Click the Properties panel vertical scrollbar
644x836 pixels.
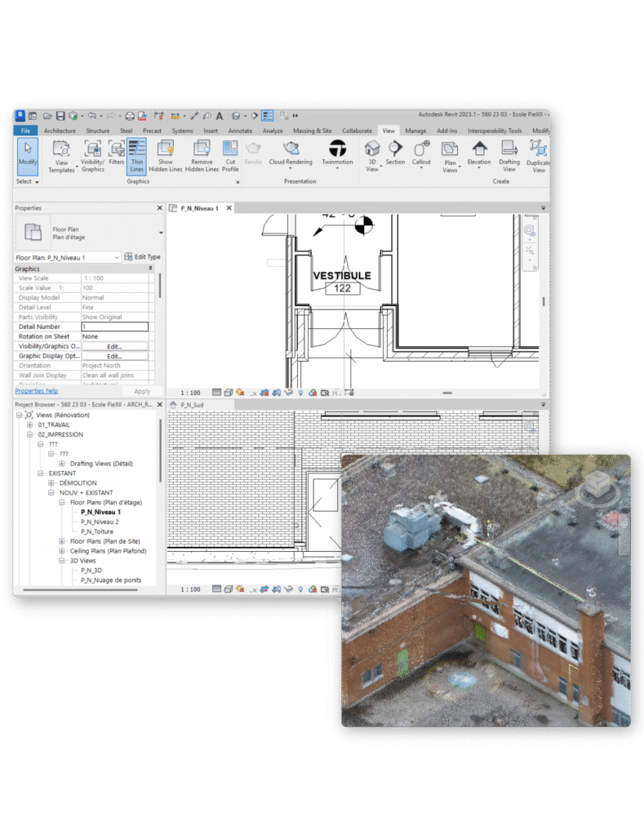(160, 286)
